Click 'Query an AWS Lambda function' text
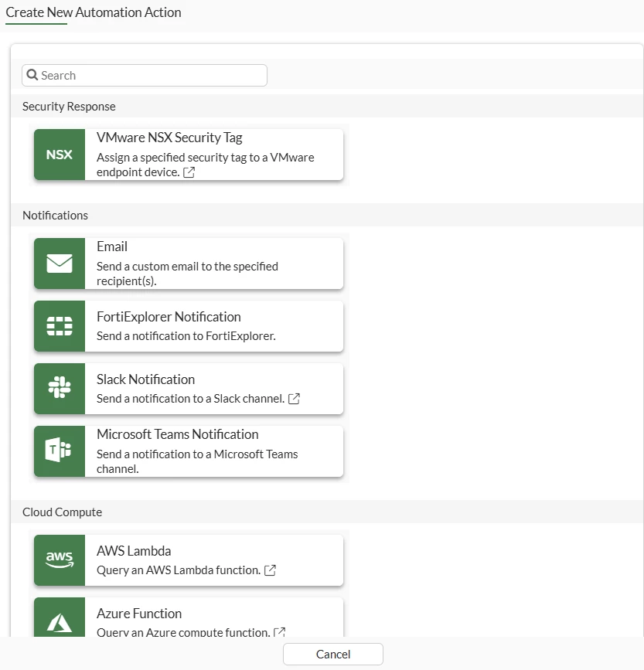Image resolution: width=644 pixels, height=670 pixels. point(178,570)
